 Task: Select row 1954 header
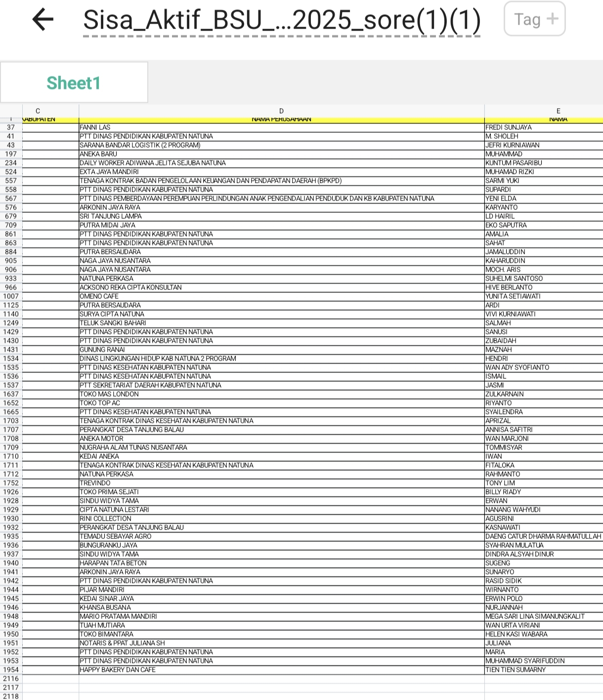11,670
